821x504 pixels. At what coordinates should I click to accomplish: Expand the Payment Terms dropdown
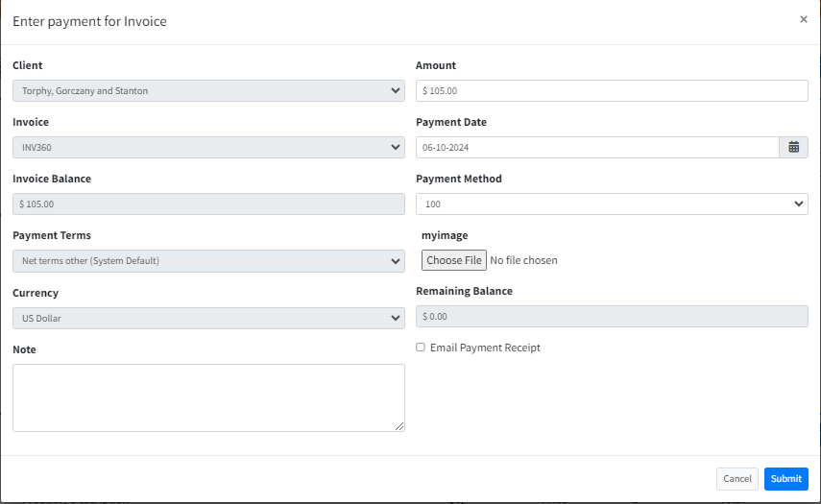coord(208,261)
